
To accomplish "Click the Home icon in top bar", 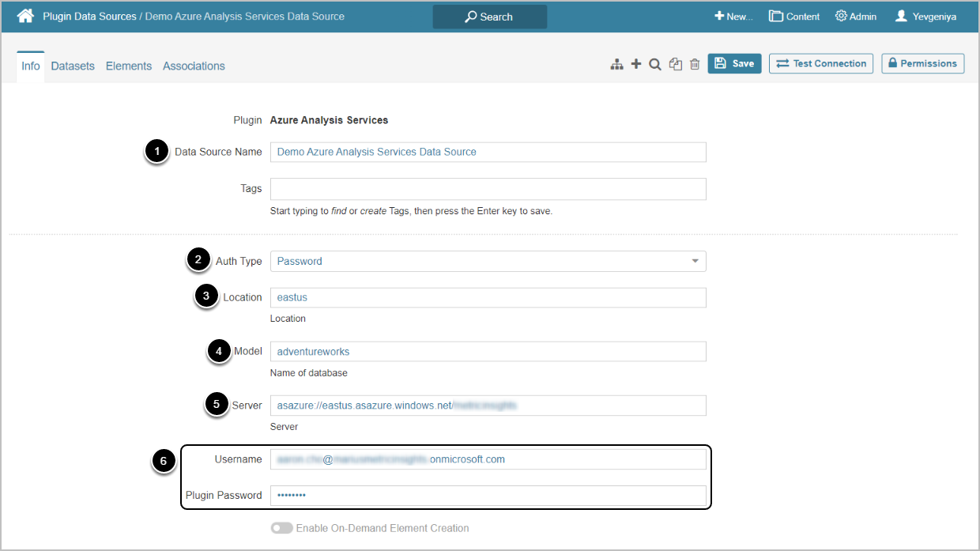I will click(x=25, y=16).
